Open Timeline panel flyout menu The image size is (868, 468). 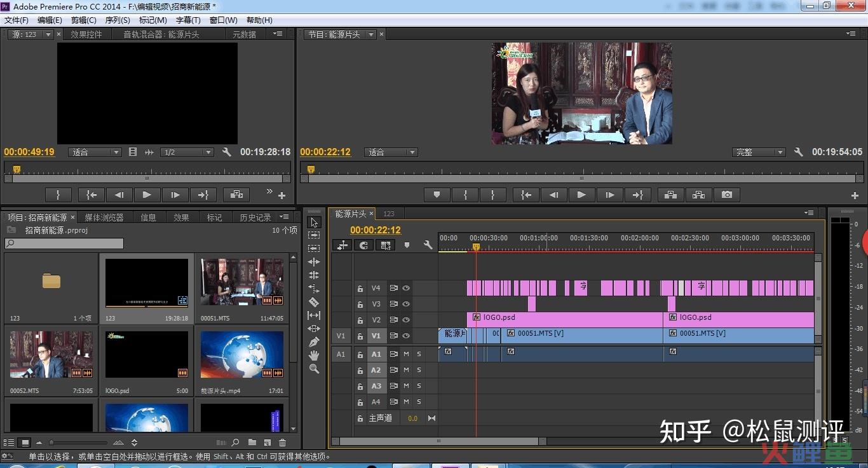tap(809, 212)
